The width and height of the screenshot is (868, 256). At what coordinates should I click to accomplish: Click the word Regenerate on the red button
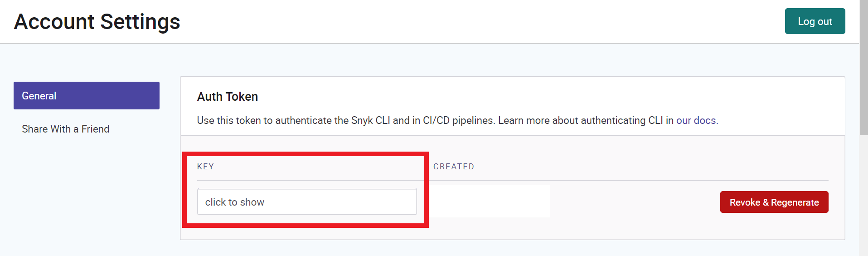tap(795, 202)
